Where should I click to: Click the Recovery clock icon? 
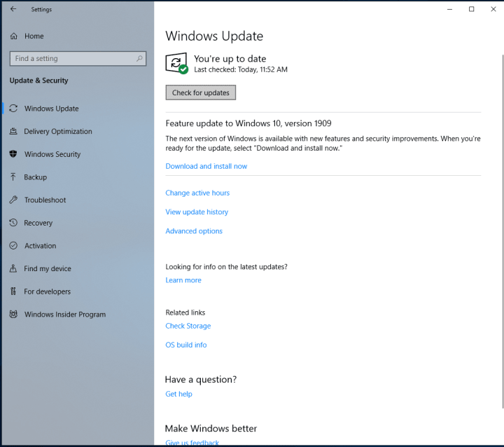13,223
